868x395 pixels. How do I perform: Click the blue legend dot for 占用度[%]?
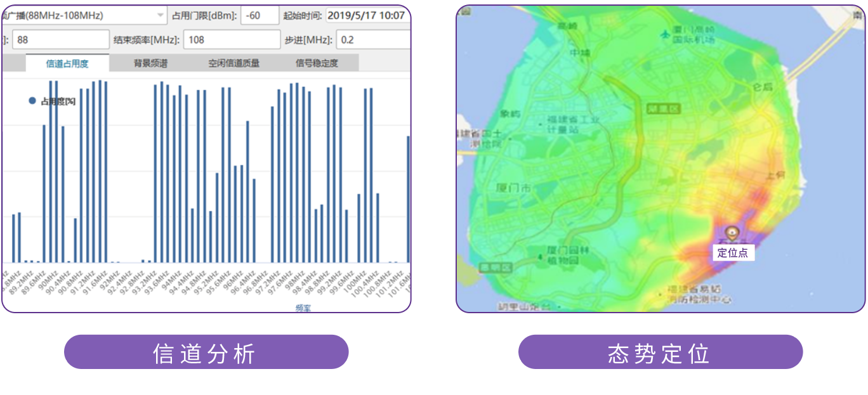tap(33, 100)
